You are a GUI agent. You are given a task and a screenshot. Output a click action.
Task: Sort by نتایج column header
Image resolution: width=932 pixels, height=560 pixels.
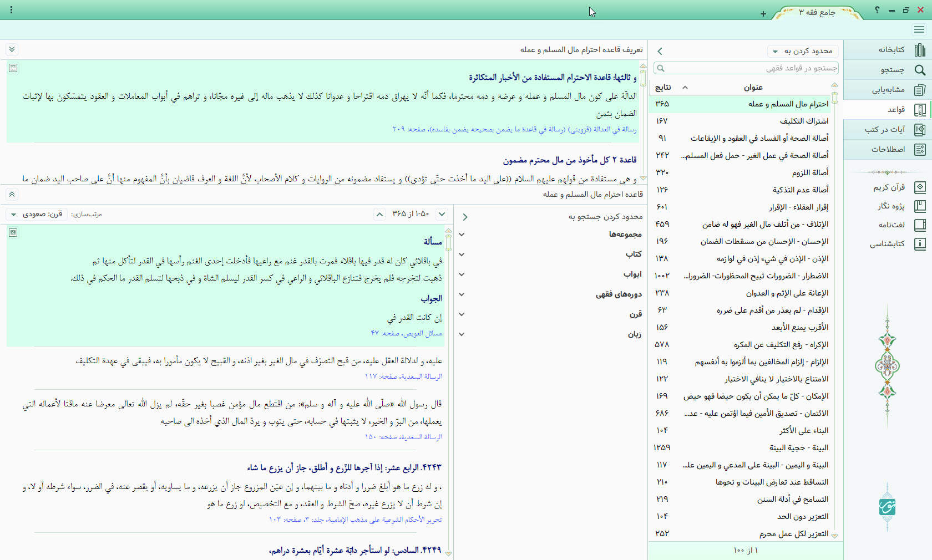click(663, 87)
